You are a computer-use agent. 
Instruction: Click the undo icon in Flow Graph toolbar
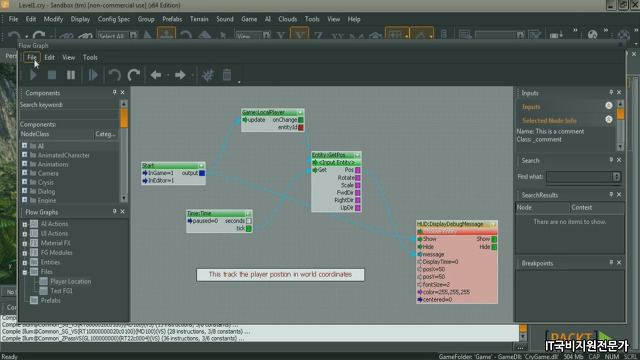click(x=114, y=75)
